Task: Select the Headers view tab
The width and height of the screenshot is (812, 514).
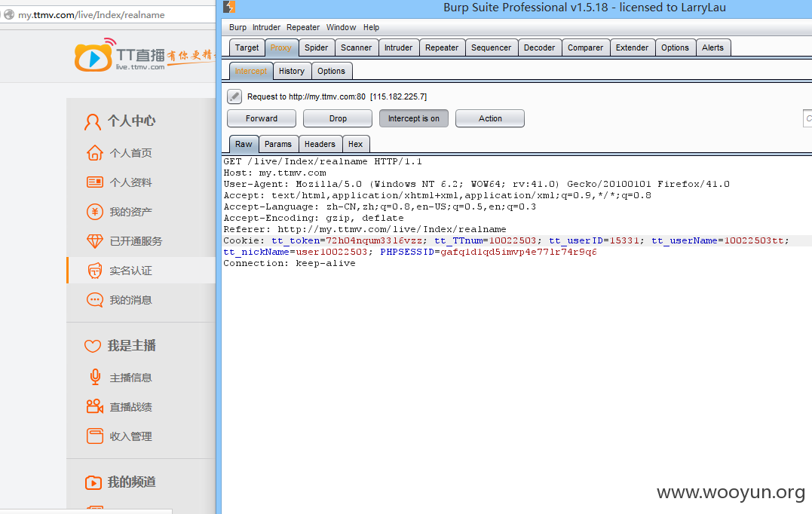Action: point(320,144)
